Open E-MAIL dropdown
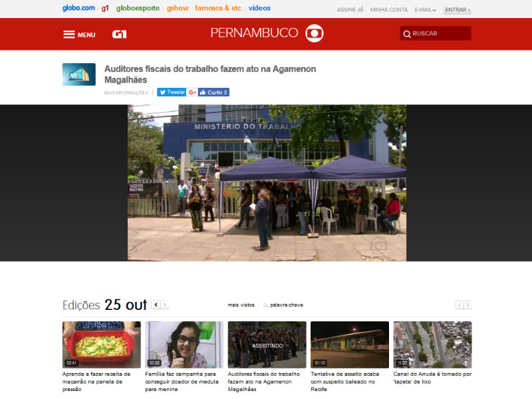Viewport: 532px width, 399px height. click(425, 10)
